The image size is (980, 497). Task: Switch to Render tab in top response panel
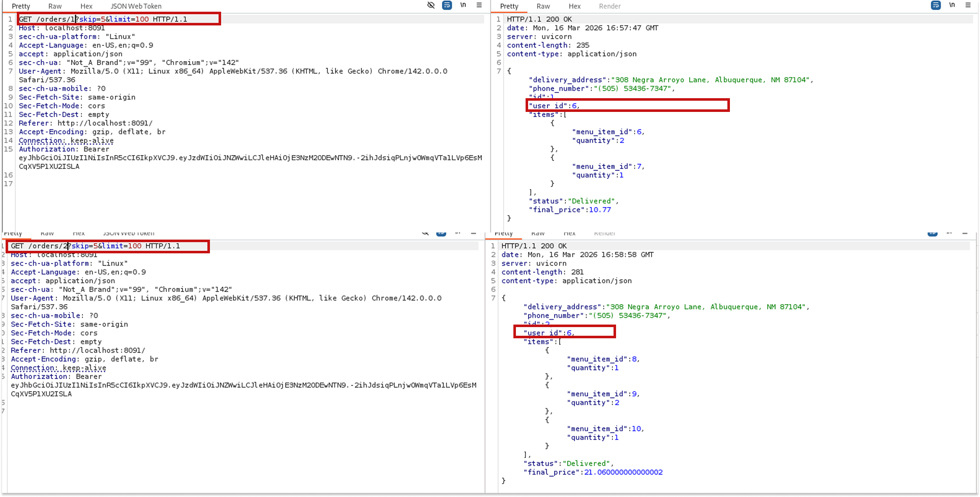click(x=609, y=6)
